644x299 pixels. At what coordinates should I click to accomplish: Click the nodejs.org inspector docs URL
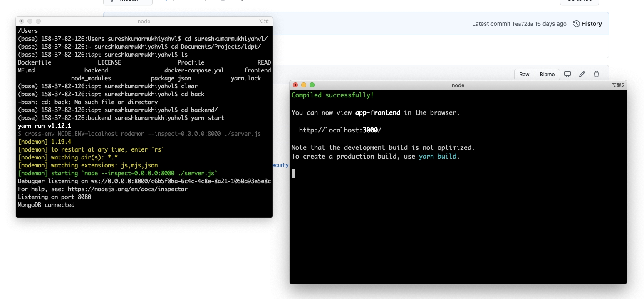pyautogui.click(x=127, y=189)
